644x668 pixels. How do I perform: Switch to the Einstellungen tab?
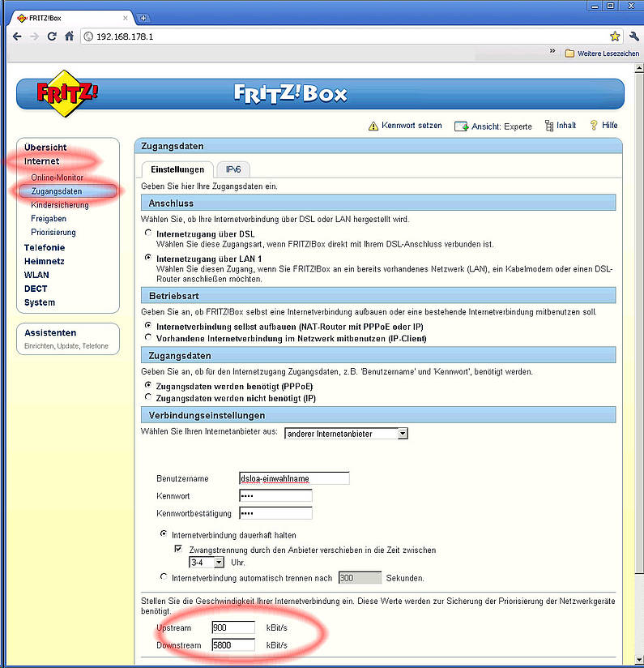pyautogui.click(x=177, y=169)
